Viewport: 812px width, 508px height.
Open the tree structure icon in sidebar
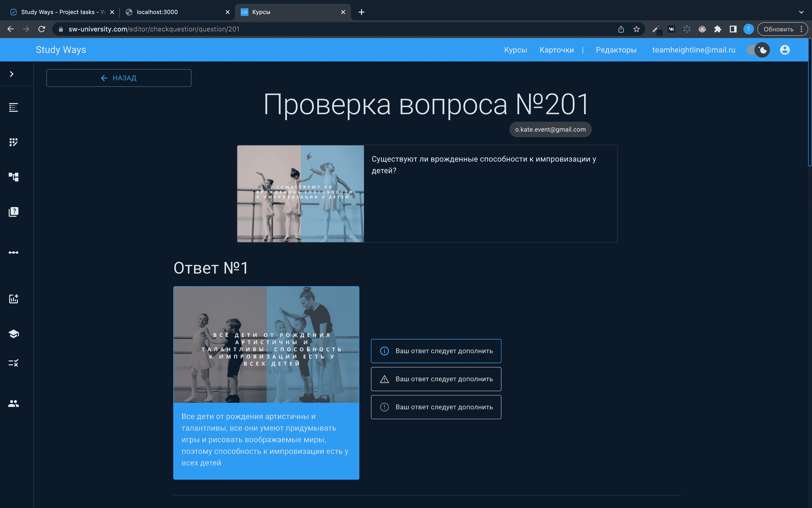click(x=14, y=177)
